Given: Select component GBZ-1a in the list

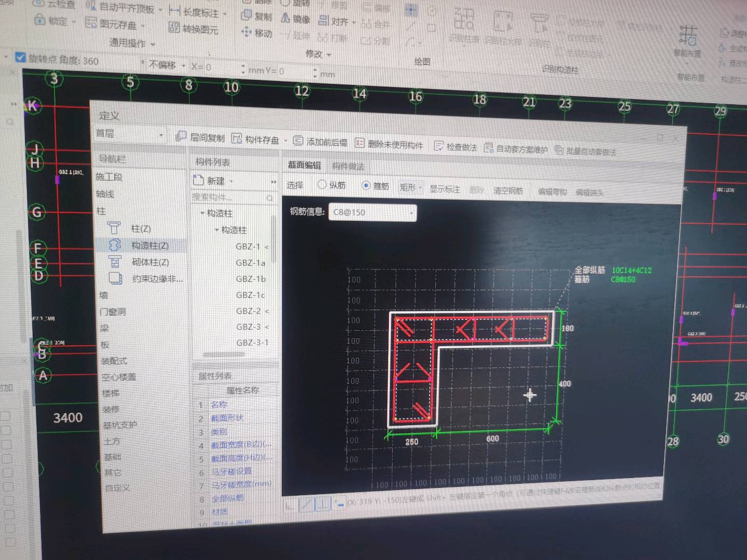Looking at the screenshot, I should (x=251, y=263).
